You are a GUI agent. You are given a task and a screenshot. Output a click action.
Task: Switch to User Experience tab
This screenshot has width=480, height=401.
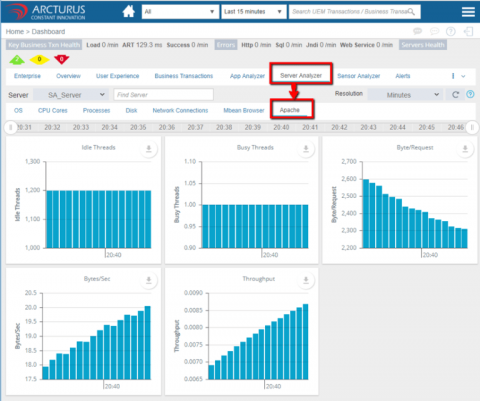(x=118, y=76)
